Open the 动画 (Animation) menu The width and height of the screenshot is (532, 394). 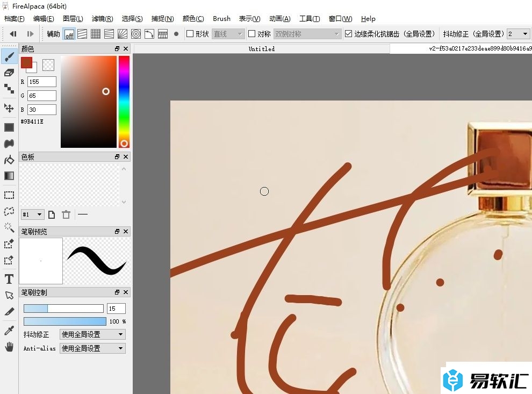[280, 19]
